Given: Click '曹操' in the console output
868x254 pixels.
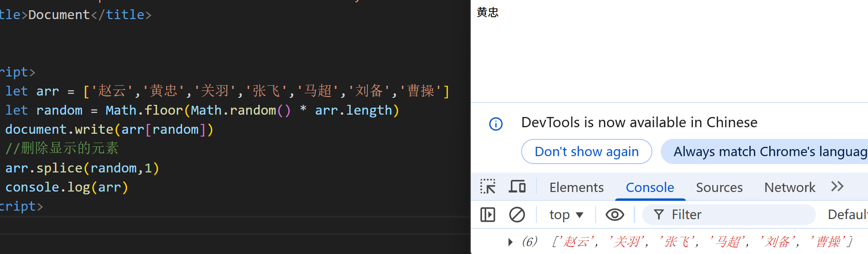Looking at the screenshot, I should click(827, 242).
